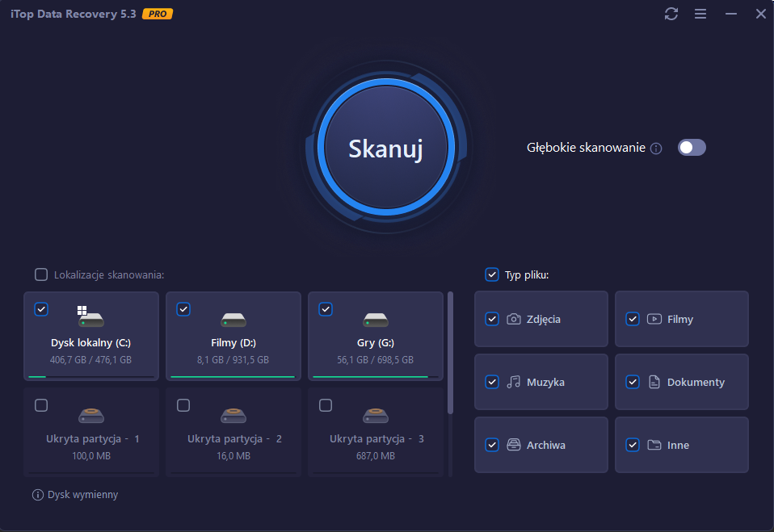
Task: Click the Filmy play icon
Action: [654, 319]
